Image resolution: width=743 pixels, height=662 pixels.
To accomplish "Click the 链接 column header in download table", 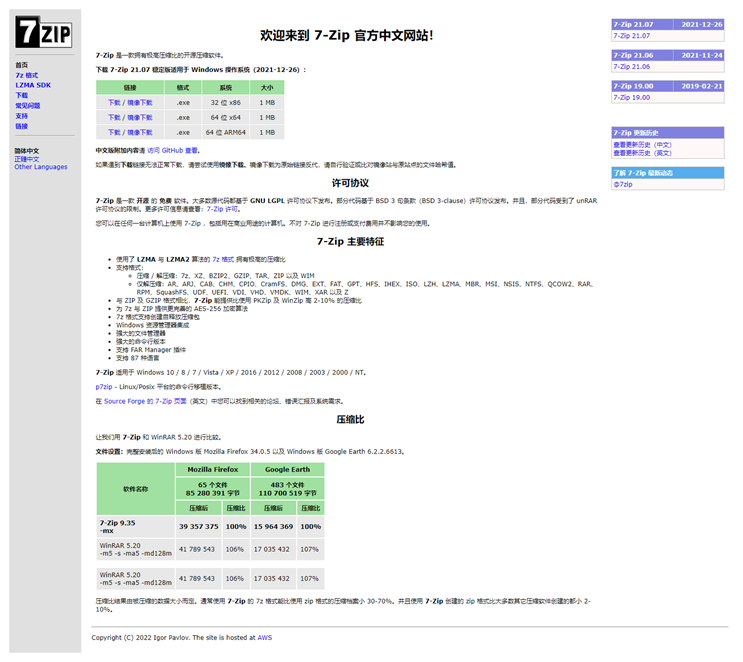I will coord(130,88).
